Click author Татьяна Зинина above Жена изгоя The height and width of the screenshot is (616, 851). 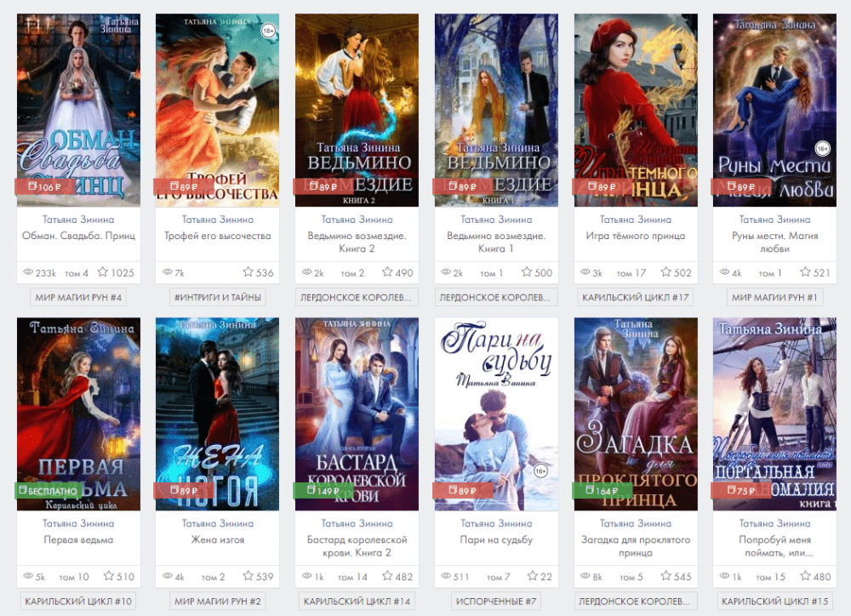pos(218,524)
